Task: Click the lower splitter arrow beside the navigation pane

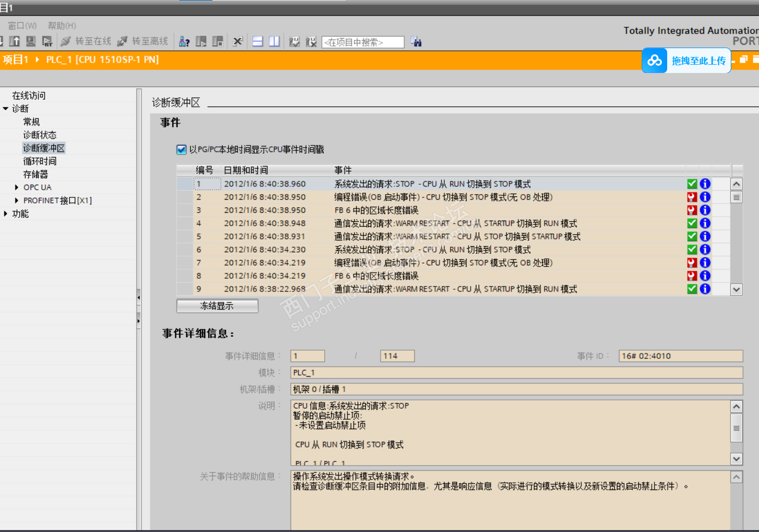Action: click(x=138, y=321)
